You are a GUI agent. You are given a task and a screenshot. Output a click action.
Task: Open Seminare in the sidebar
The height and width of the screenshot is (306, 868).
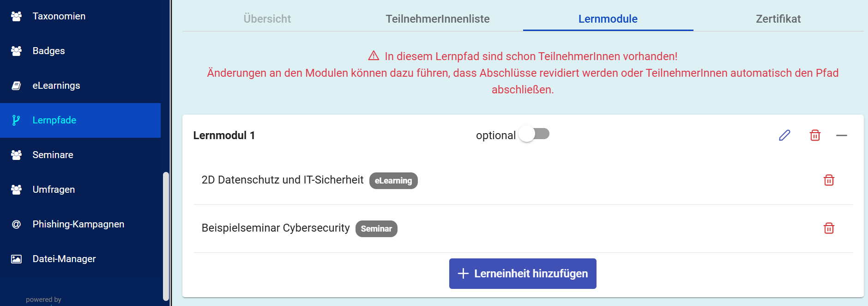click(x=53, y=155)
